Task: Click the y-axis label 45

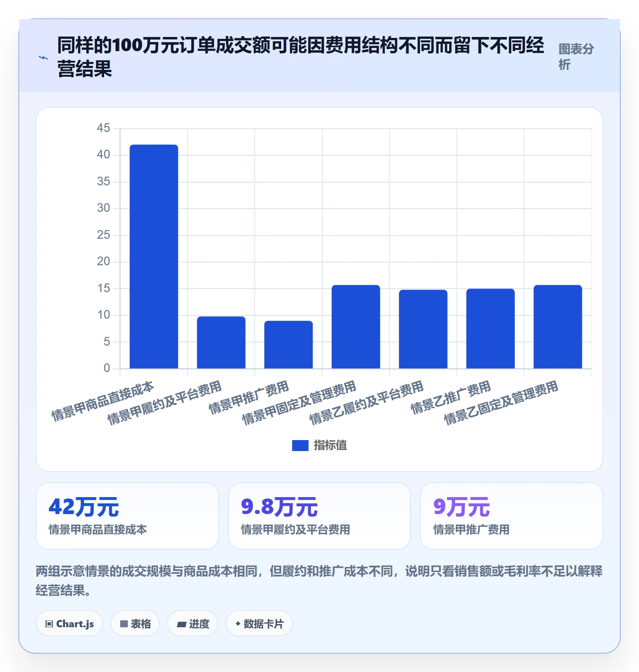Action: point(104,128)
